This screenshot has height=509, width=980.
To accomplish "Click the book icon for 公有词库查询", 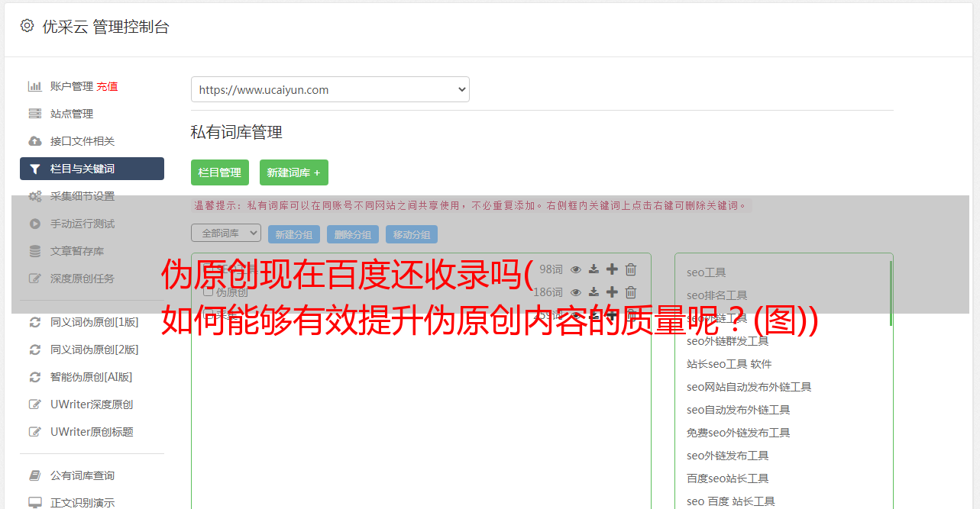I will click(x=35, y=475).
